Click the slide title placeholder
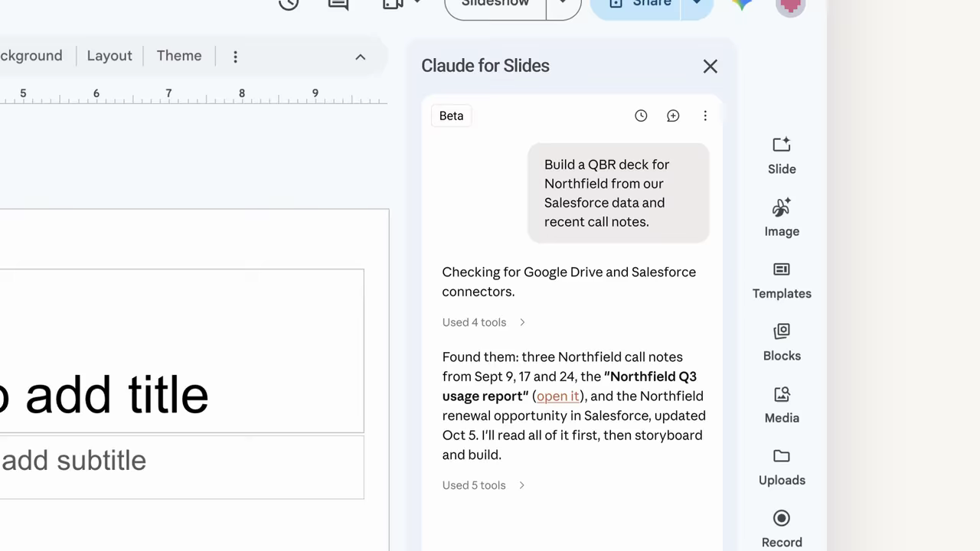Image resolution: width=980 pixels, height=551 pixels. [x=181, y=350]
